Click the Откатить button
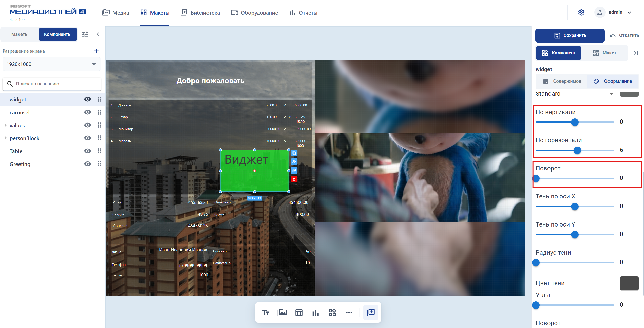Screen dimensions: 644x328 [x=624, y=35]
